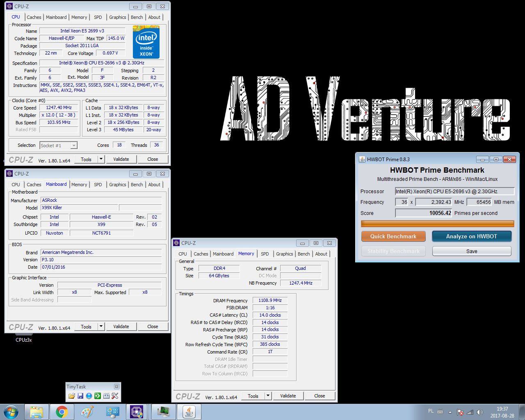The image size is (525, 420).
Task: Click the BIOS Date value 07/01/2016
Action: tap(101, 267)
